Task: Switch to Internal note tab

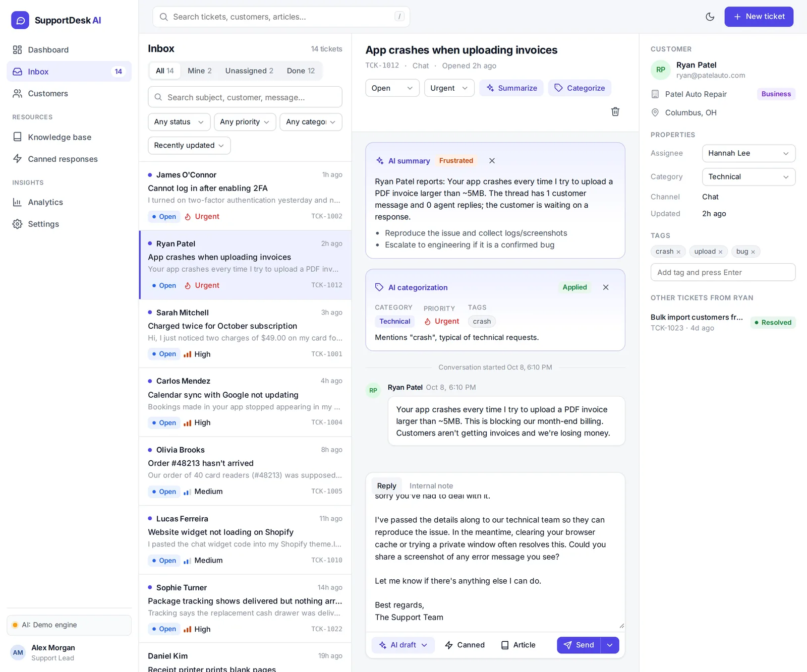Action: click(x=431, y=486)
